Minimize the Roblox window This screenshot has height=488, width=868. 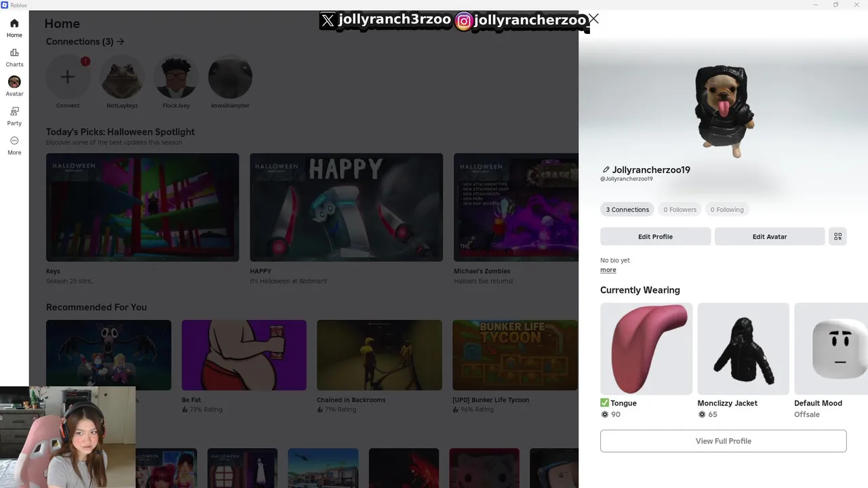click(816, 5)
